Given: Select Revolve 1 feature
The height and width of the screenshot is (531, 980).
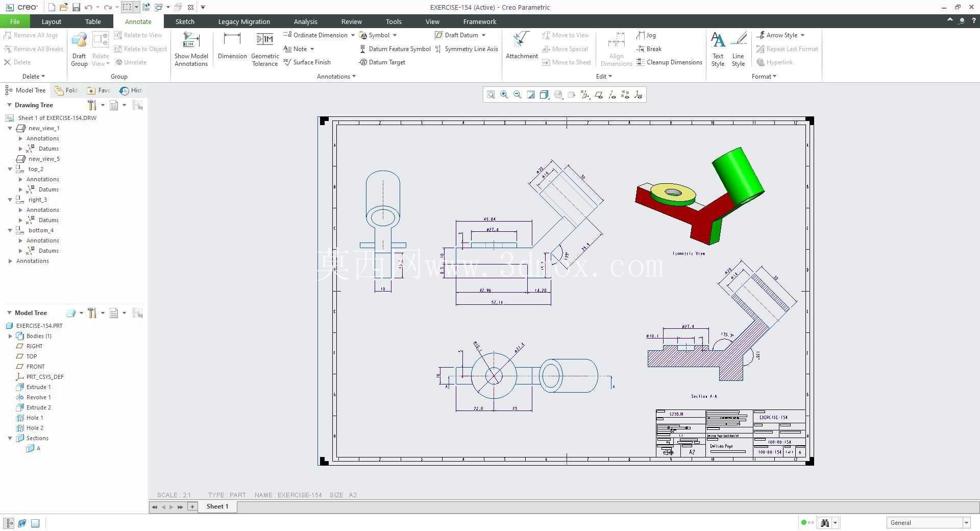Looking at the screenshot, I should [x=38, y=397].
